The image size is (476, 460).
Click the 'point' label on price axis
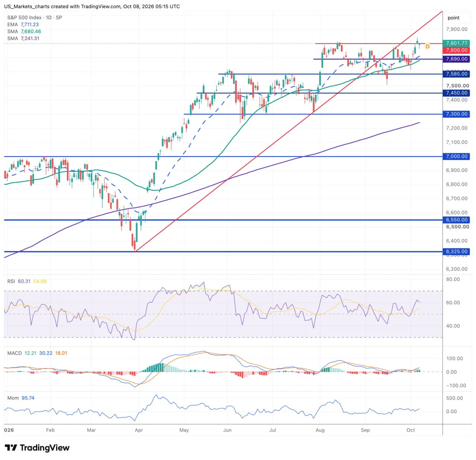click(x=453, y=18)
